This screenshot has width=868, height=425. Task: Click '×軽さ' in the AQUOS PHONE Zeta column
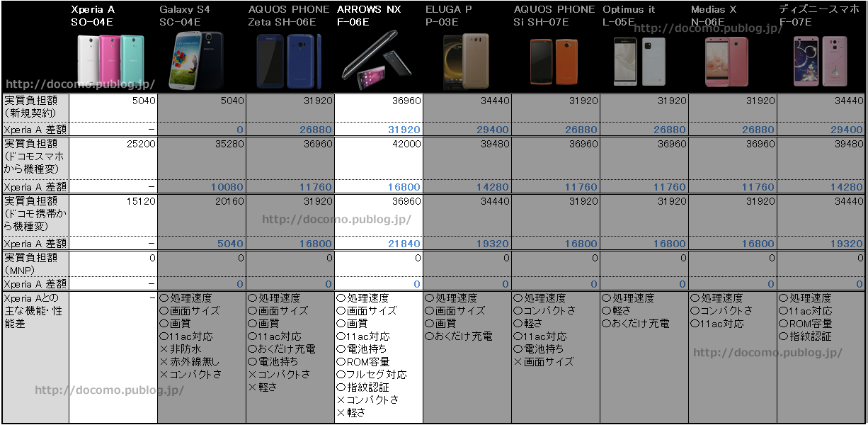tap(263, 387)
